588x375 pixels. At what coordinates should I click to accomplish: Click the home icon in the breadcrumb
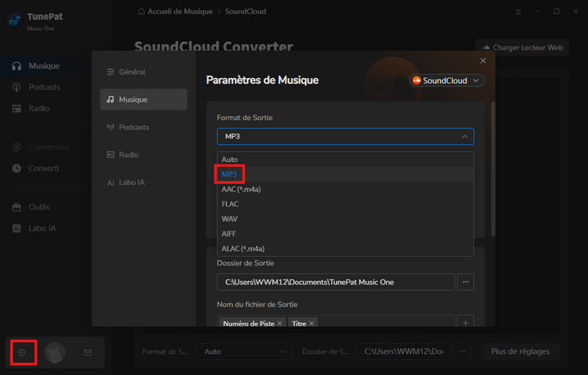coord(141,11)
